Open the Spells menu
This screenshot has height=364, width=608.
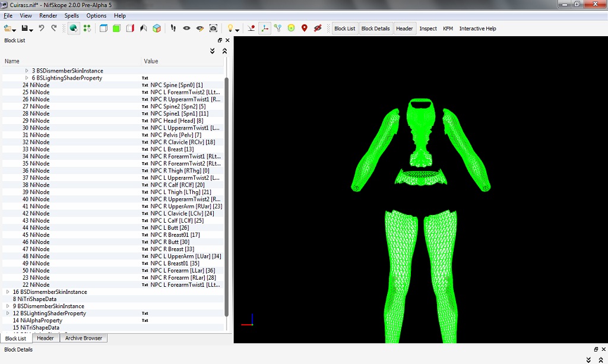(71, 16)
